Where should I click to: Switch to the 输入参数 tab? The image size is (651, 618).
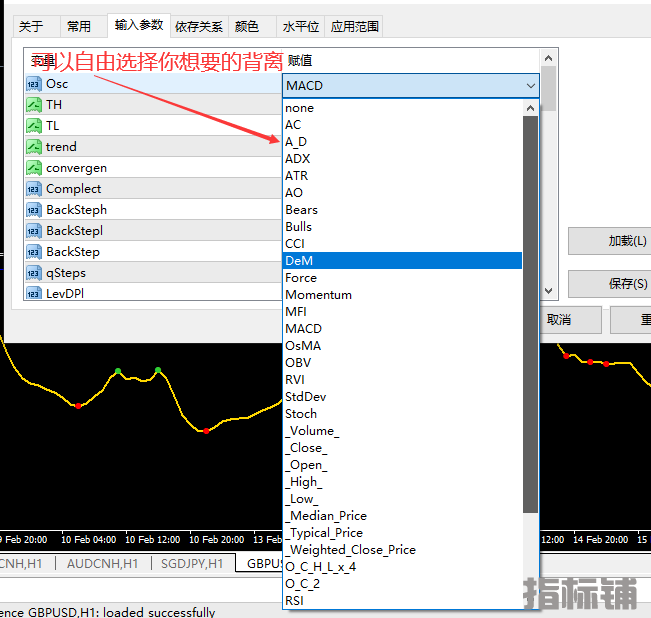[x=138, y=26]
